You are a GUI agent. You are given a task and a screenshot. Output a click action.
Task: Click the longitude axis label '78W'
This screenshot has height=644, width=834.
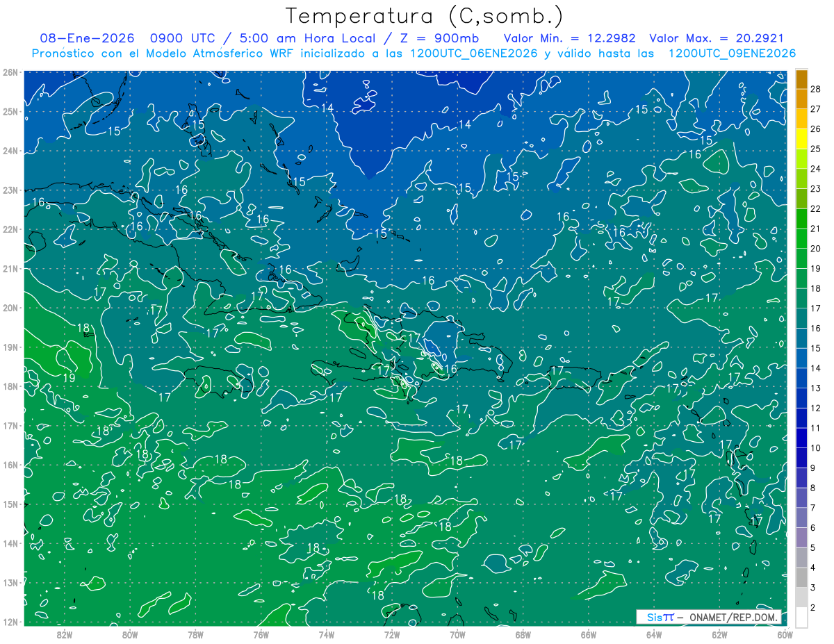(x=195, y=634)
